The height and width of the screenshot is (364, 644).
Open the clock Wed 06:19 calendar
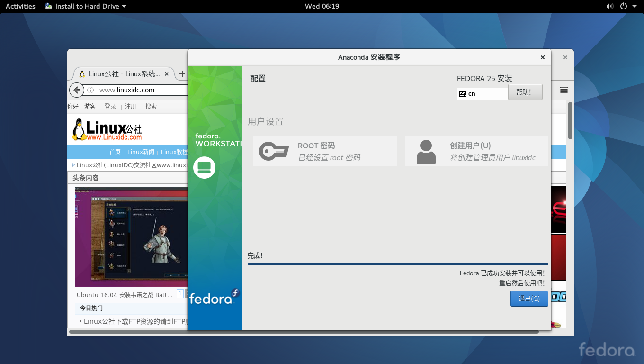322,6
